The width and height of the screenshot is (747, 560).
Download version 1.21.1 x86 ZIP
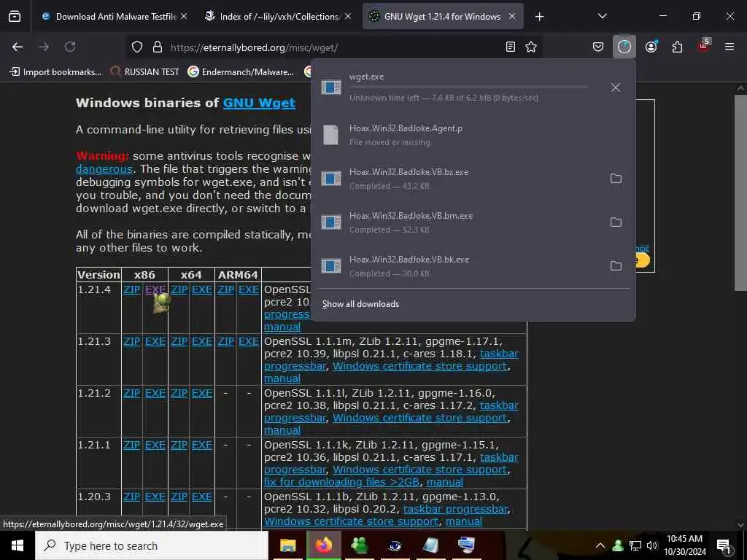131,445
